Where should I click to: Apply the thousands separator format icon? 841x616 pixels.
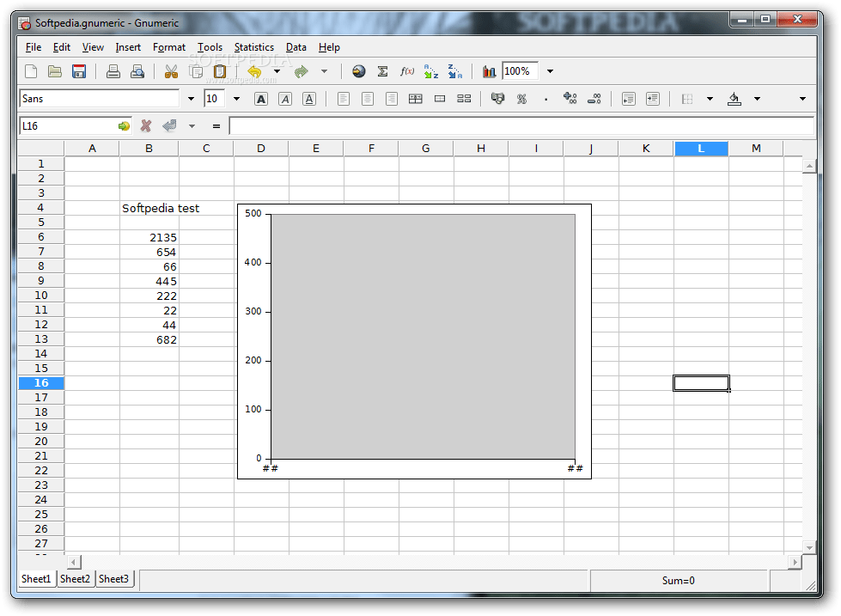click(546, 100)
